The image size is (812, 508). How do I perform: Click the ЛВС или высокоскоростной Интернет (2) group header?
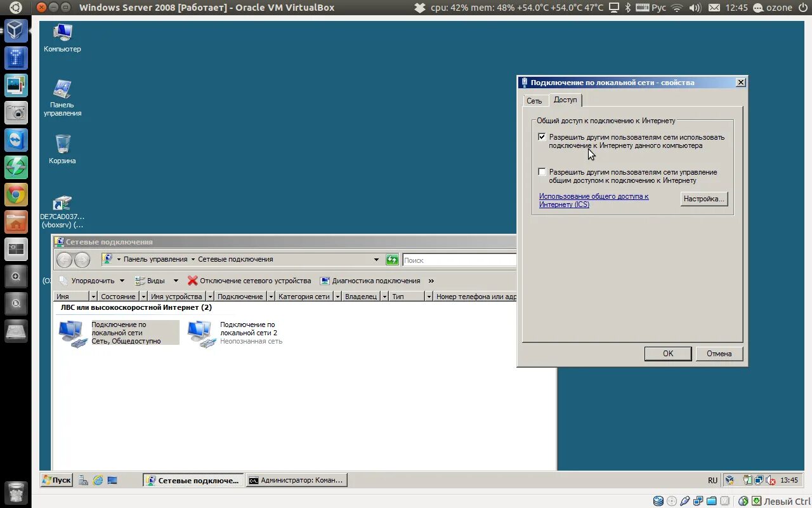point(136,307)
